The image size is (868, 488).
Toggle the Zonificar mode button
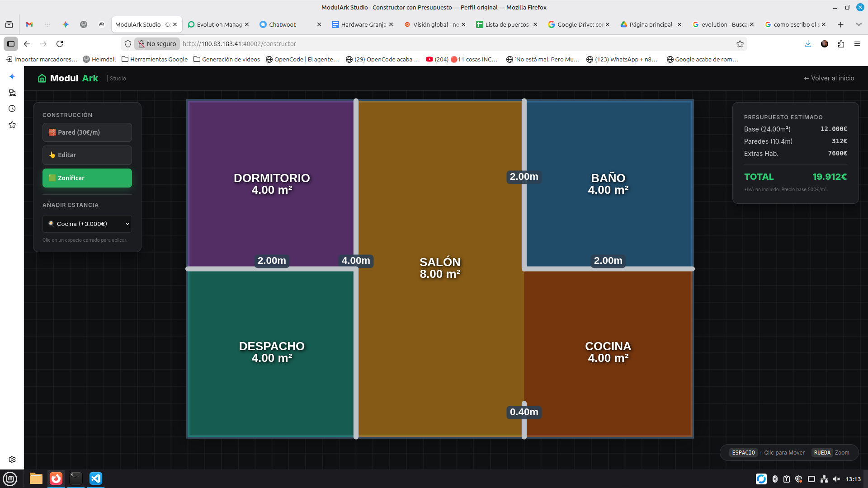[x=87, y=178]
